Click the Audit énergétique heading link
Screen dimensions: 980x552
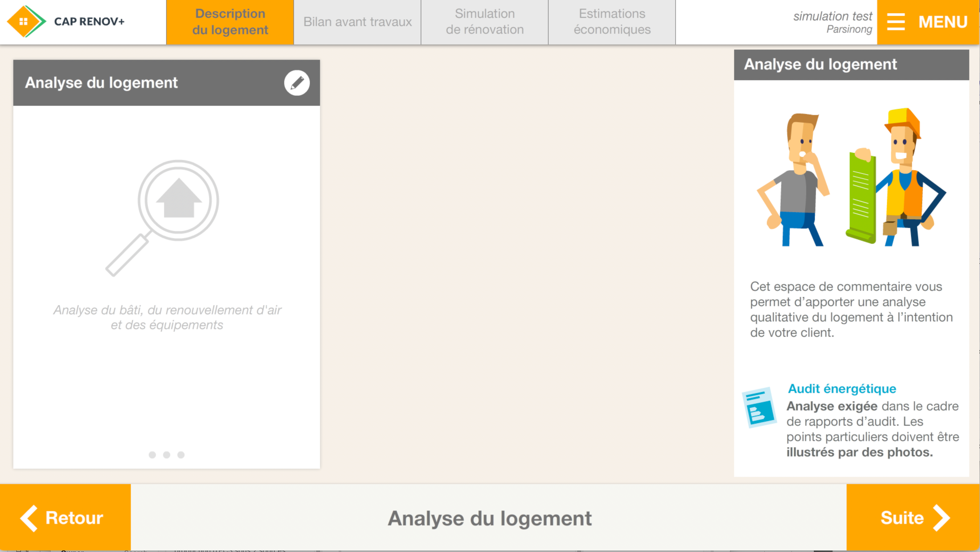[x=842, y=388]
